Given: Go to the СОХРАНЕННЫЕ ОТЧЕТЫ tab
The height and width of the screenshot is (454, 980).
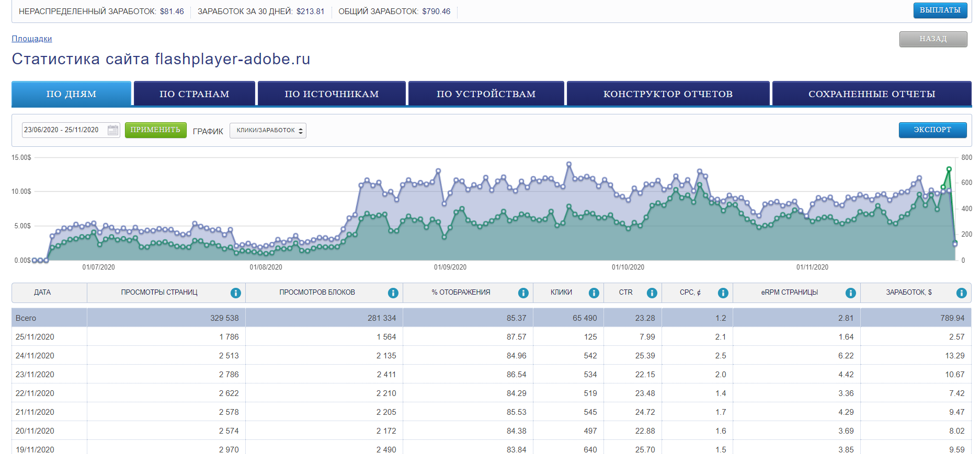Looking at the screenshot, I should (x=872, y=94).
